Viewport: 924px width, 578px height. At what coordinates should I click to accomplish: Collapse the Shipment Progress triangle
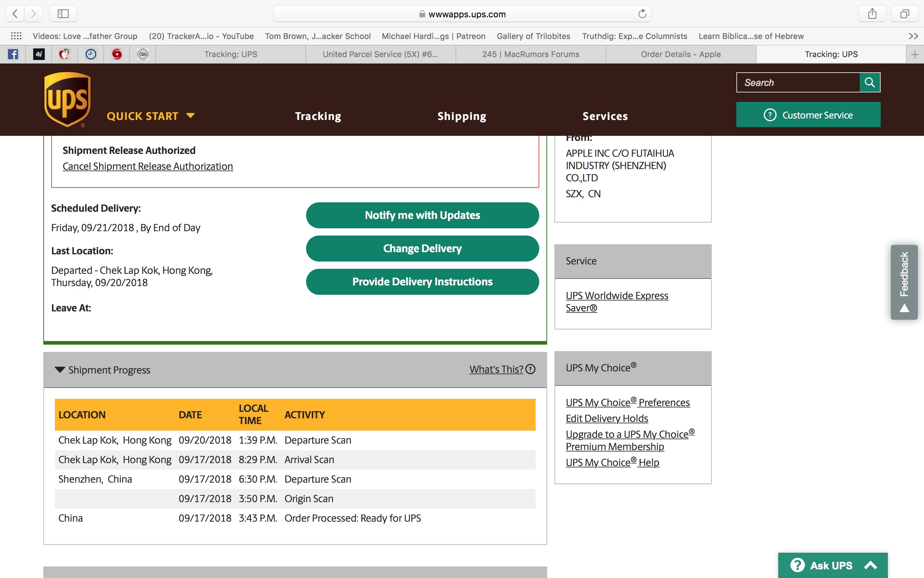coord(60,370)
